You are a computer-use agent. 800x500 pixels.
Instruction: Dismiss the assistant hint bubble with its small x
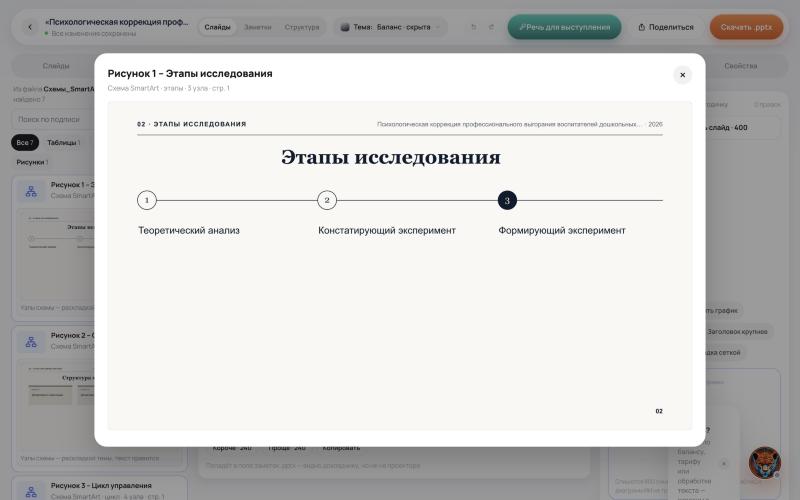pos(723,464)
